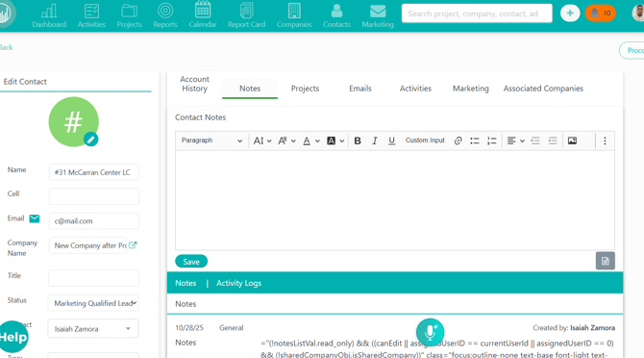Click the Name input field
Image resolution: width=644 pixels, height=358 pixels.
pos(93,172)
